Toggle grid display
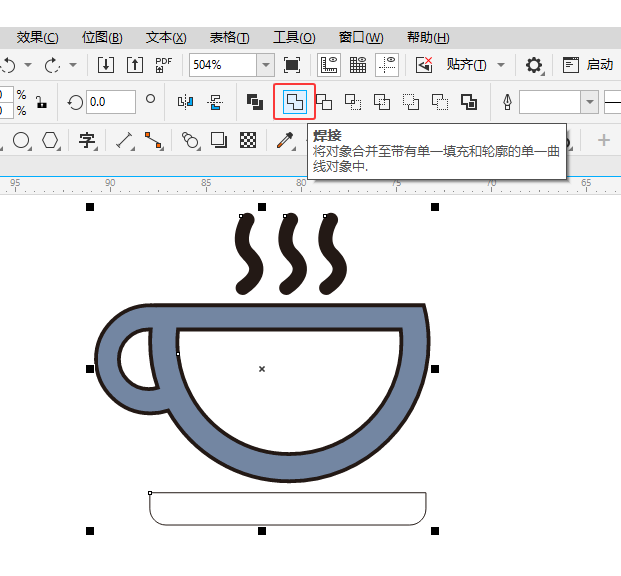Viewport: 621px width, 576px height. point(357,65)
